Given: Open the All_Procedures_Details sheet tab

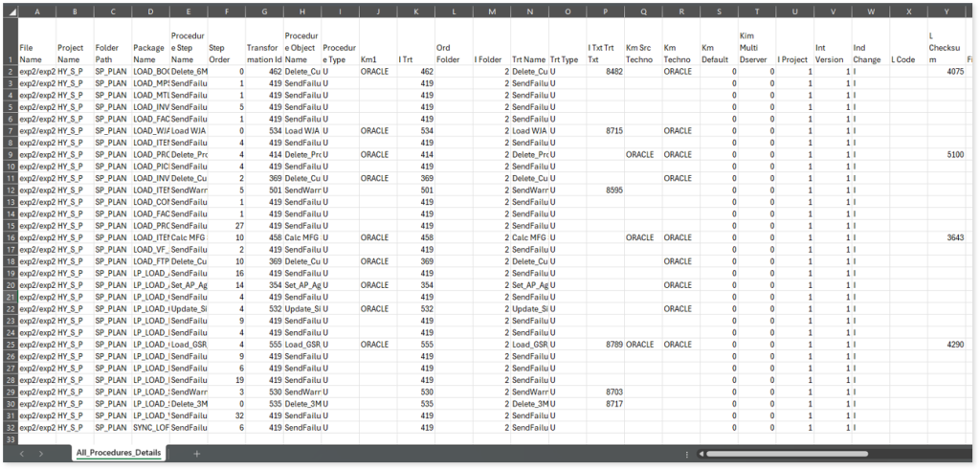Looking at the screenshot, I should point(119,453).
